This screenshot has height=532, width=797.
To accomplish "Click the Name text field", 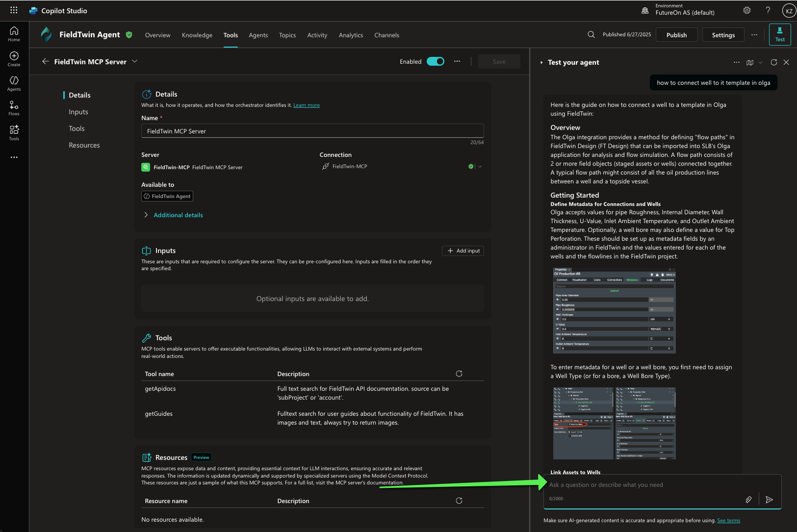I will (312, 131).
